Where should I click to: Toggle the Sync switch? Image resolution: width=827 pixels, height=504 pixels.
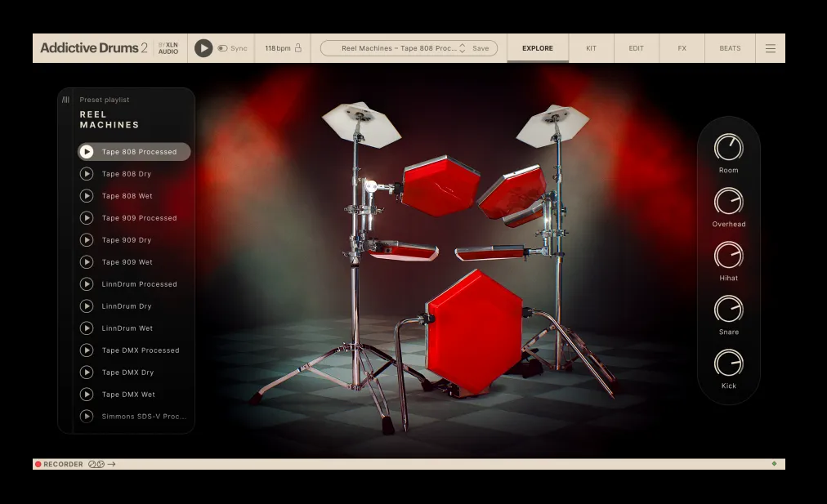click(x=222, y=48)
